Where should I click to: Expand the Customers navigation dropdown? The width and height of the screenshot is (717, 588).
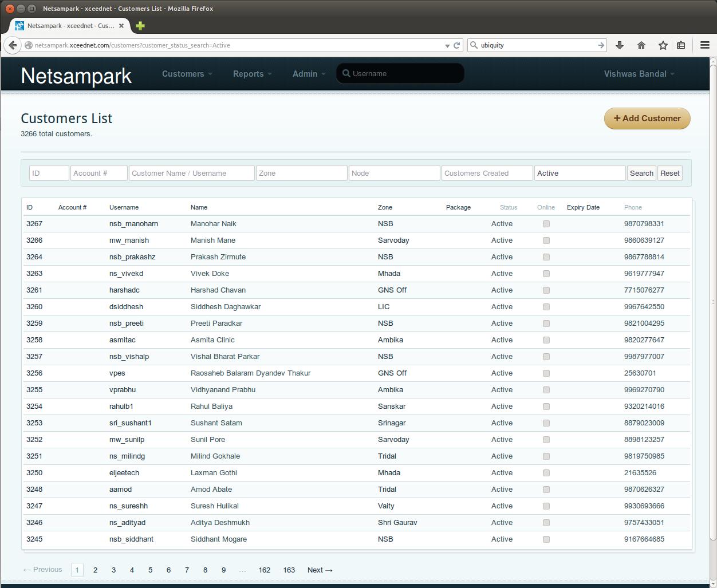click(187, 74)
